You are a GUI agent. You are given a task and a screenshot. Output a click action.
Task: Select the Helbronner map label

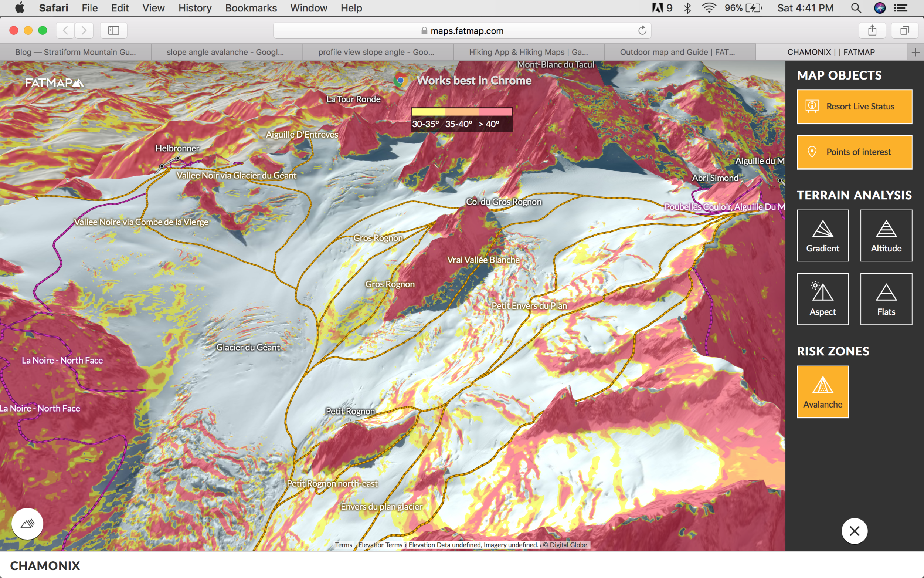point(177,148)
